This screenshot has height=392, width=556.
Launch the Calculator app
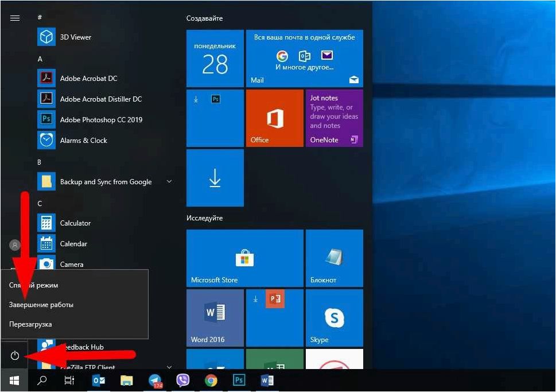coord(106,223)
